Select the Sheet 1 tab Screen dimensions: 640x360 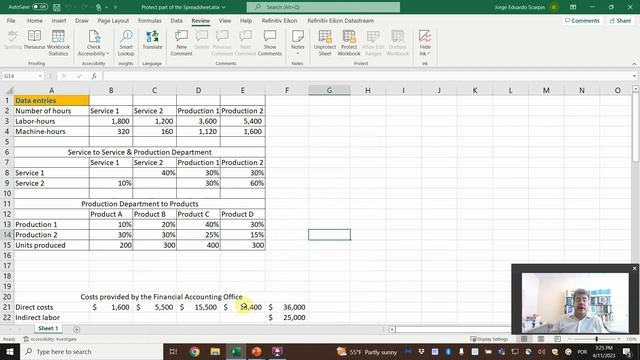[48, 328]
